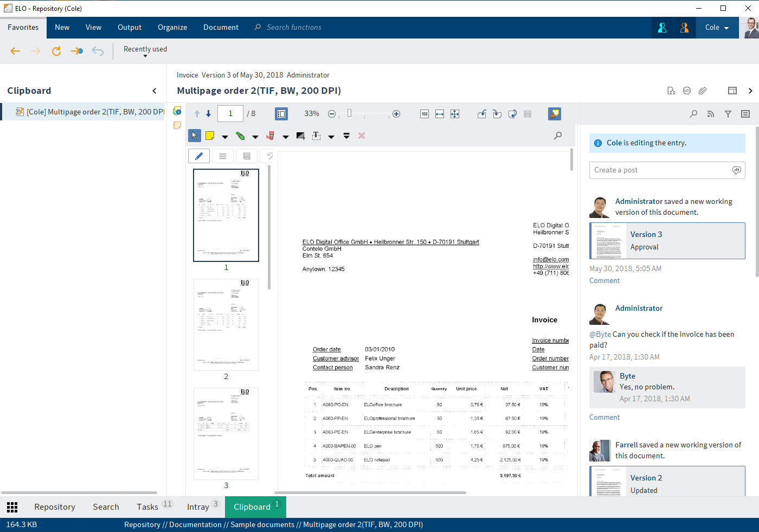Viewport: 759px width, 532px height.
Task: Set zoom to 100 percent
Action: pos(424,114)
